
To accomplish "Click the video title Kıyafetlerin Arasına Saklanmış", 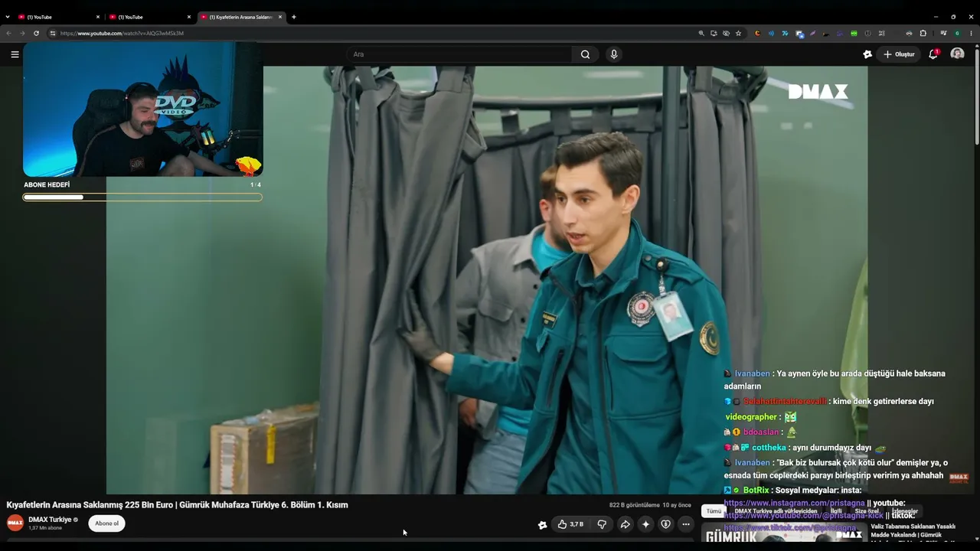I will click(177, 505).
